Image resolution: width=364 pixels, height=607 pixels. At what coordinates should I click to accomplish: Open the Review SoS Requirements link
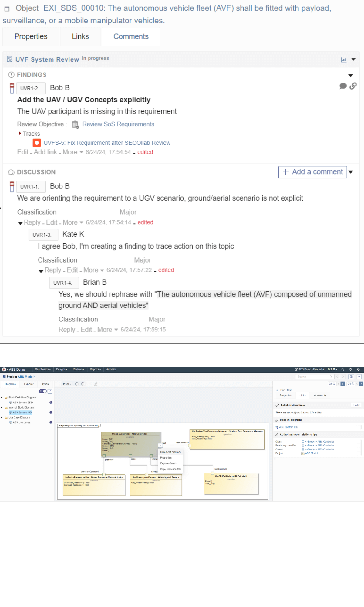click(x=118, y=124)
